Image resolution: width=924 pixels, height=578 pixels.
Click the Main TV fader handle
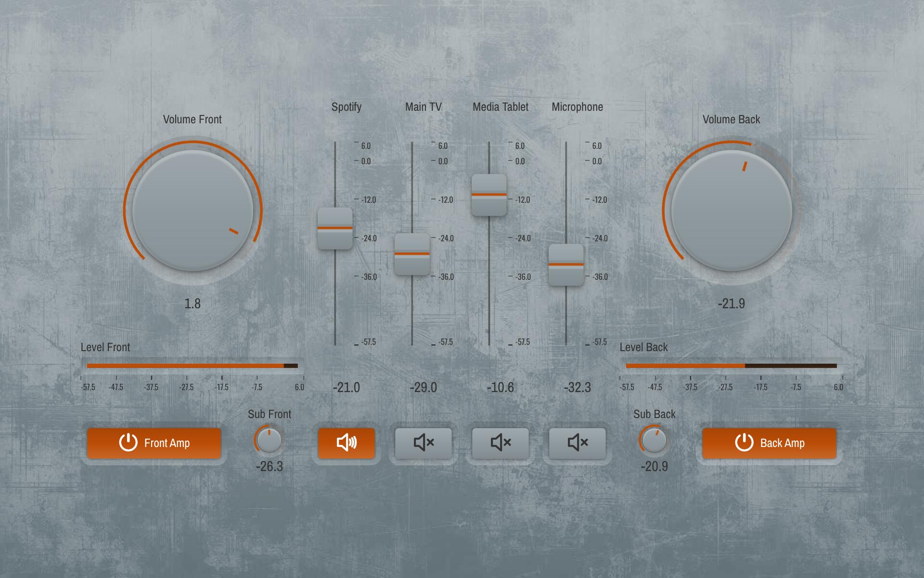coord(412,254)
